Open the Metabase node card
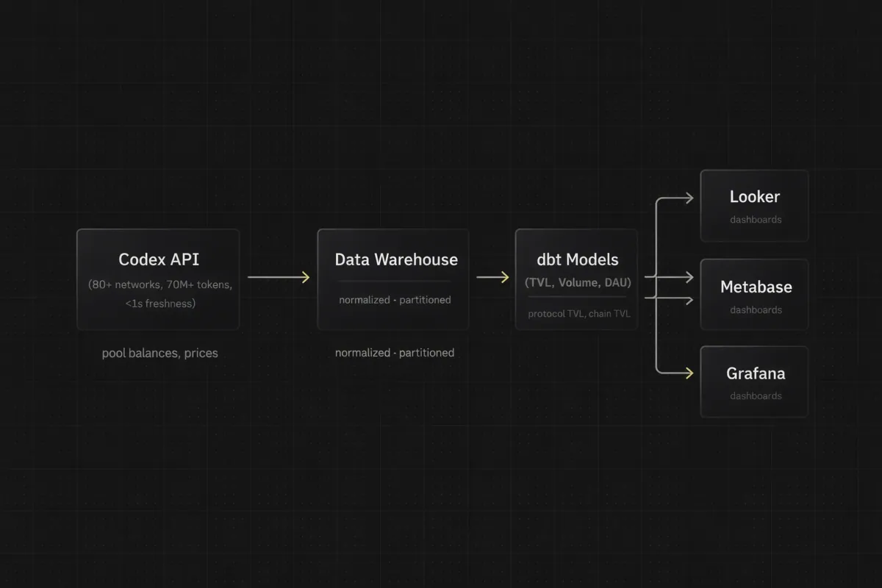882x588 pixels. point(754,294)
